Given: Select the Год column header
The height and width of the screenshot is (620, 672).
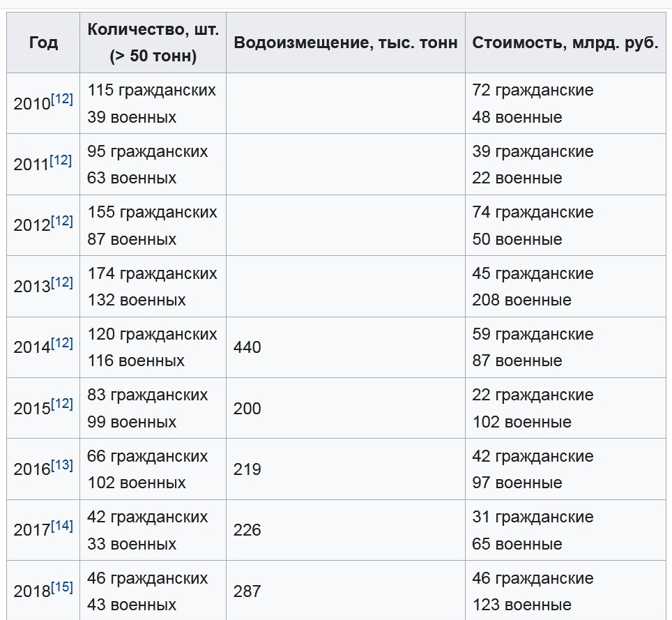Looking at the screenshot, I should tap(43, 43).
